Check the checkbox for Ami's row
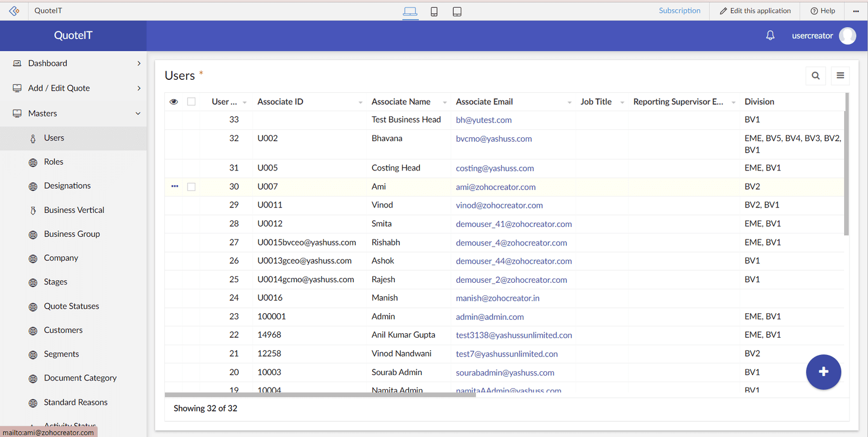 tap(192, 187)
